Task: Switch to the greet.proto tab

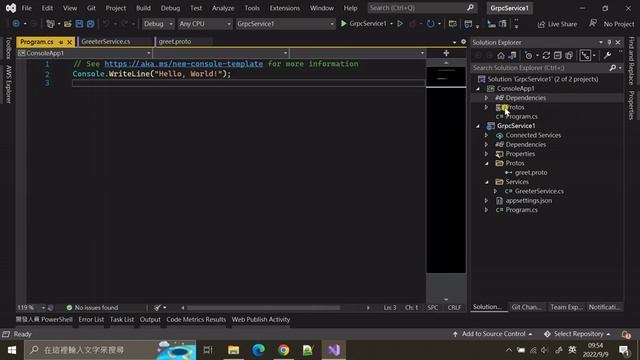Action: tap(175, 42)
